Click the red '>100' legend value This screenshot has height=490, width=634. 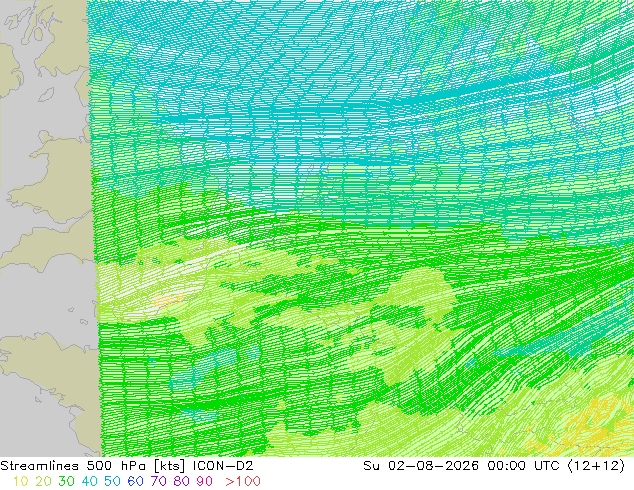(x=243, y=482)
